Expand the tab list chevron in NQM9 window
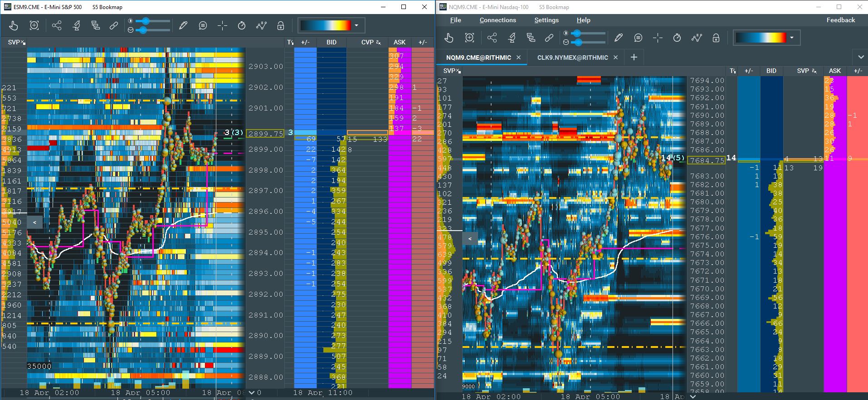This screenshot has width=868, height=400. click(x=861, y=58)
